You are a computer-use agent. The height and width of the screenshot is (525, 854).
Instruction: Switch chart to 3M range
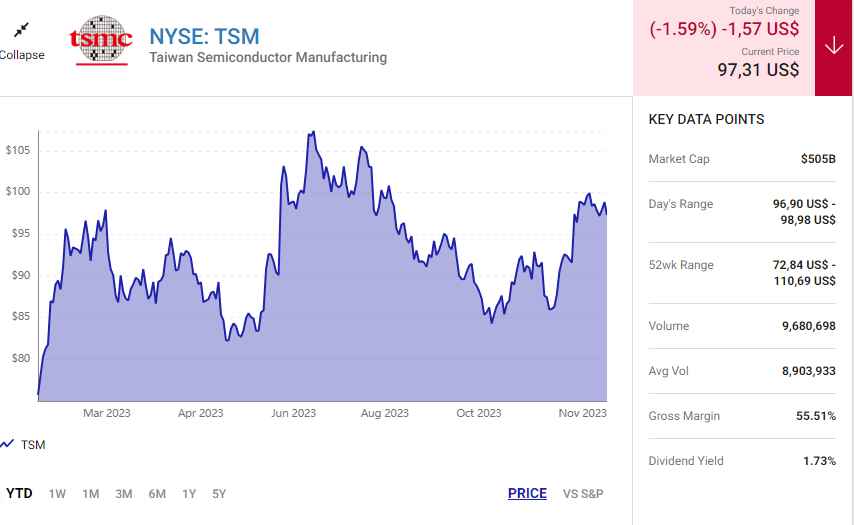point(123,493)
